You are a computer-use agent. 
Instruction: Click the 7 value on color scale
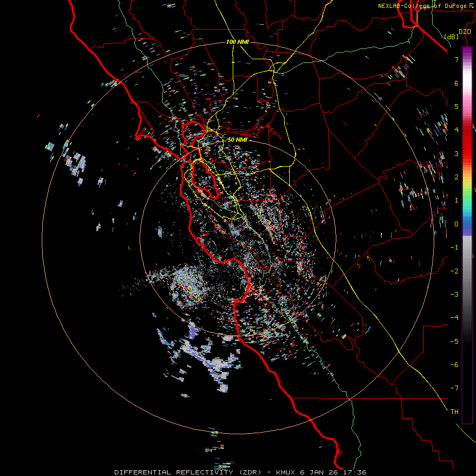coord(456,59)
